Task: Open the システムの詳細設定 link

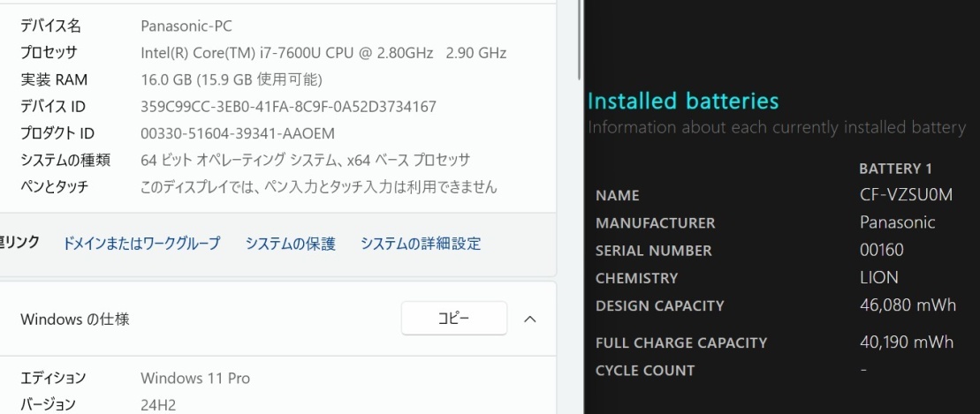Action: 421,244
